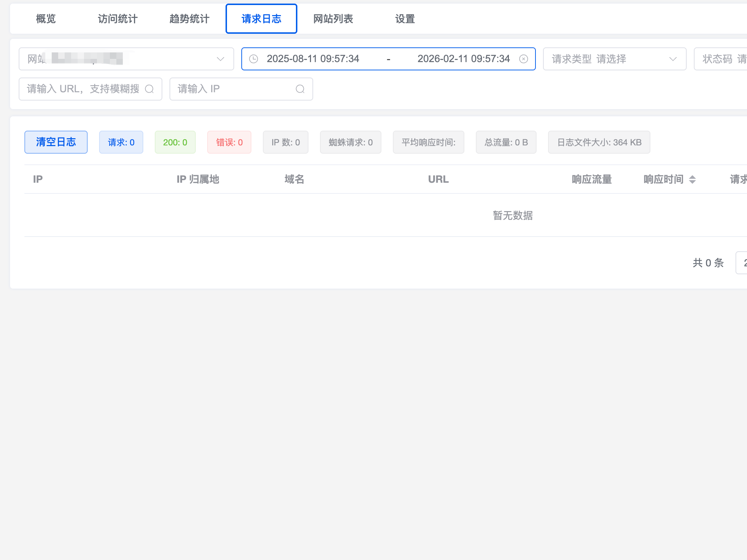Click the clock icon in date range field
The height and width of the screenshot is (560, 747).
click(254, 59)
